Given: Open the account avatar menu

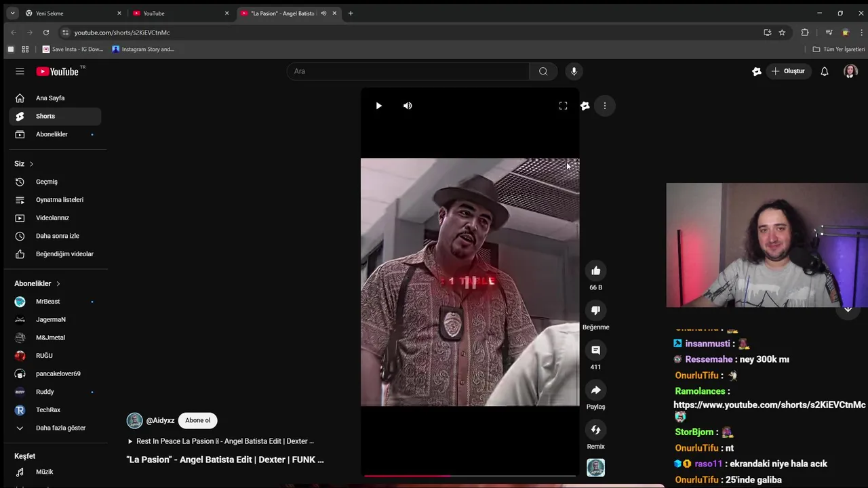Looking at the screenshot, I should [850, 71].
